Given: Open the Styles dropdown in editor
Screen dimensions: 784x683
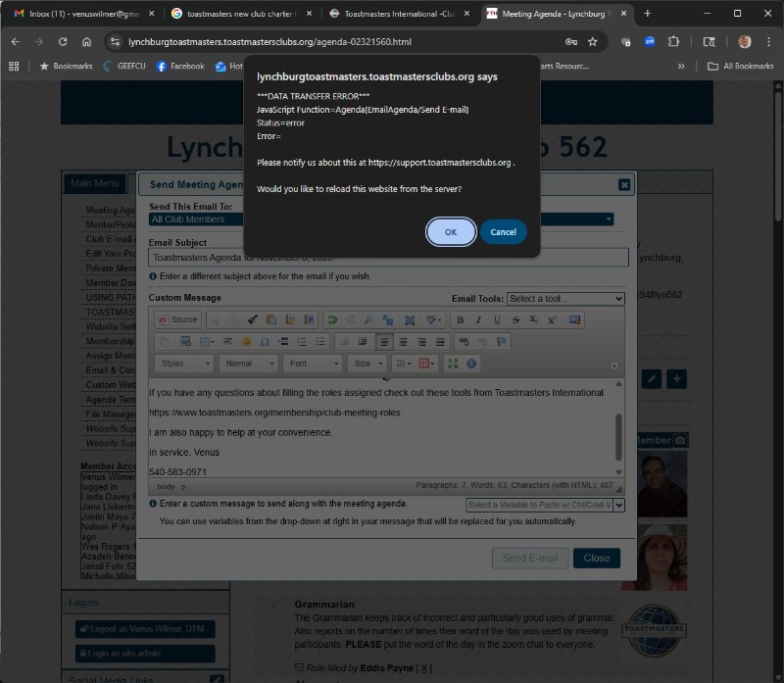Looking at the screenshot, I should click(x=183, y=364).
